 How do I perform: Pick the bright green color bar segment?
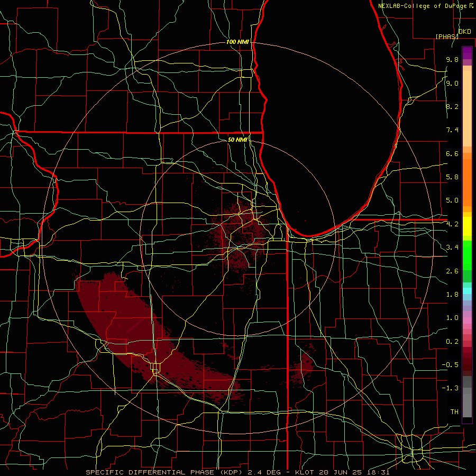tap(467, 255)
